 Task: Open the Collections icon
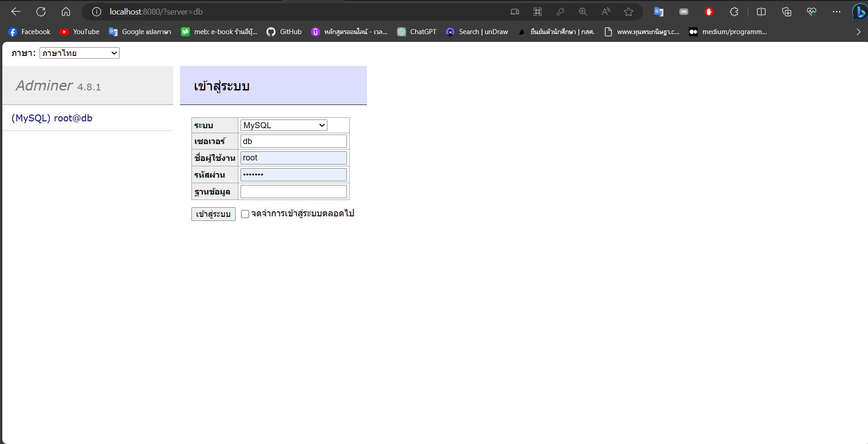point(787,12)
